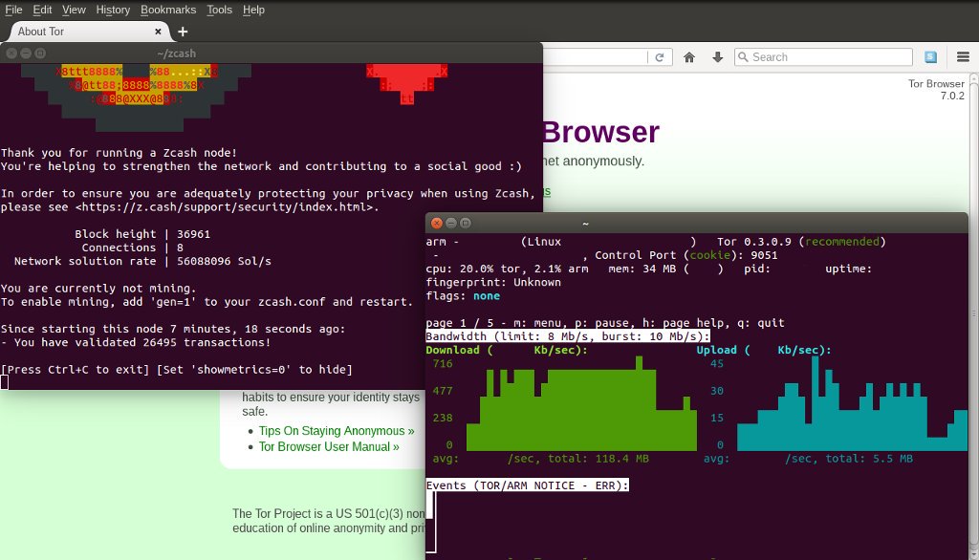Open the File menu
This screenshot has width=979, height=560.
(x=13, y=10)
